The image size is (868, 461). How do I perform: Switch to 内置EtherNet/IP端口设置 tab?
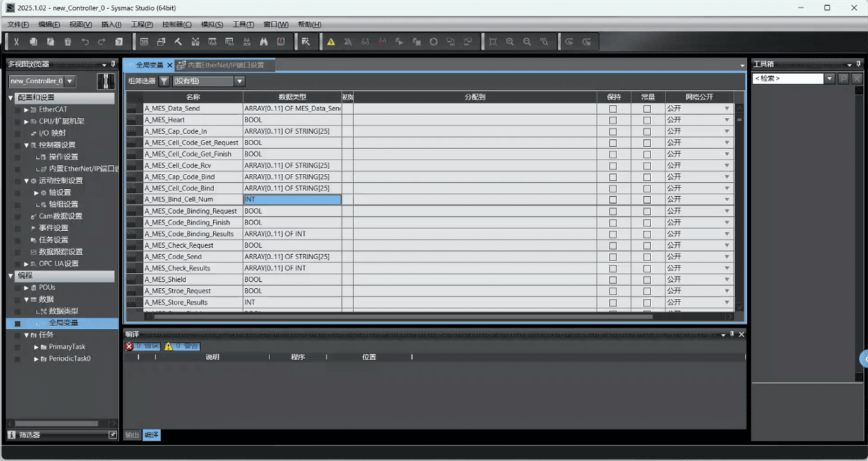tap(225, 66)
